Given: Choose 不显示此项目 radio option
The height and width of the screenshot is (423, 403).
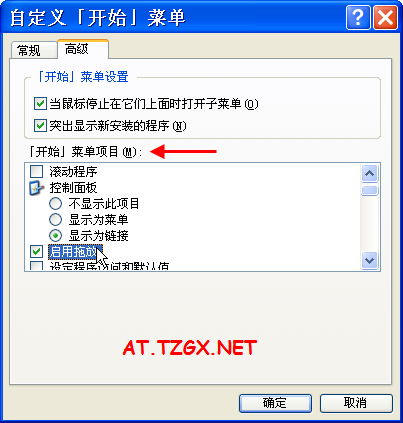Looking at the screenshot, I should coord(55,203).
